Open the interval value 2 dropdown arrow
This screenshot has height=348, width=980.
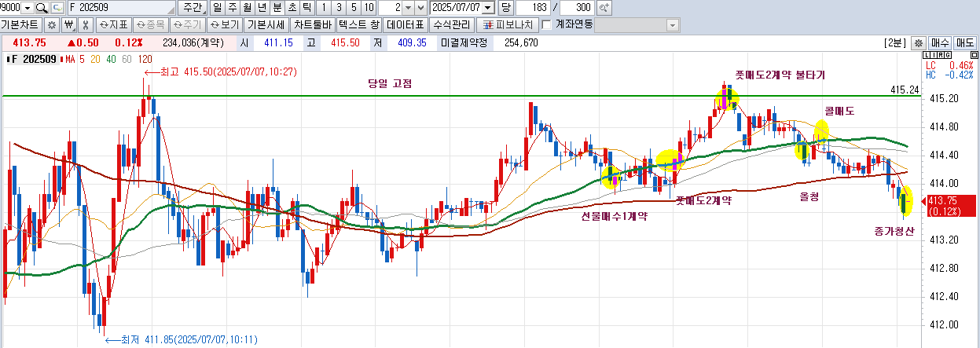(409, 7)
